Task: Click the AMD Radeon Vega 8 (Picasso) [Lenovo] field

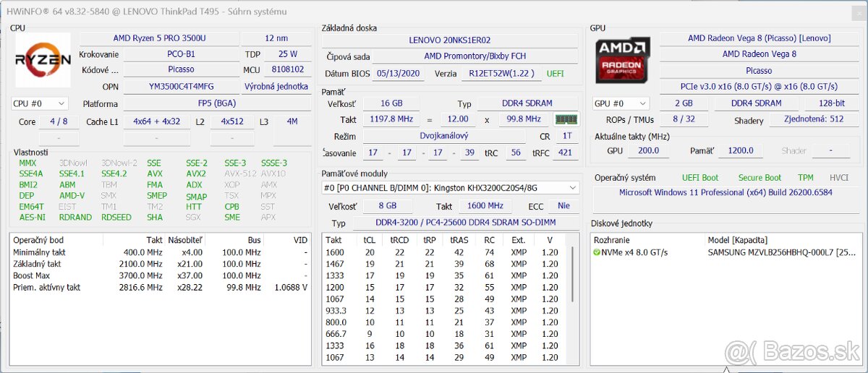Action: click(759, 38)
